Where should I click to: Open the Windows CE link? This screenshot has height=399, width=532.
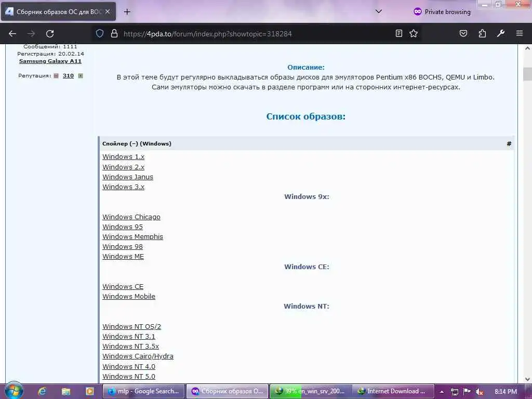point(123,286)
